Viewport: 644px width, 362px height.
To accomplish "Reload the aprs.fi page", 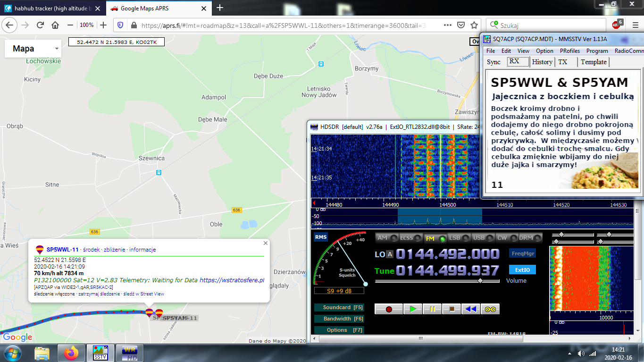I will point(41,25).
